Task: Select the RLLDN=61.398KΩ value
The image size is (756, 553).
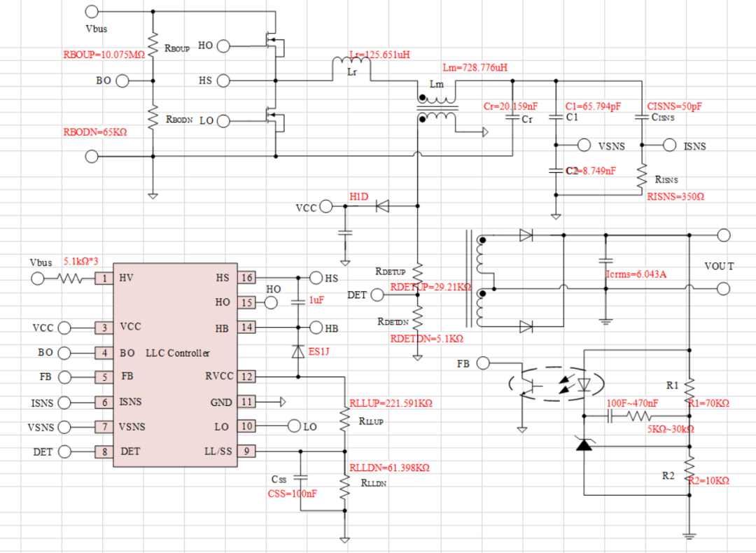Action: (390, 468)
